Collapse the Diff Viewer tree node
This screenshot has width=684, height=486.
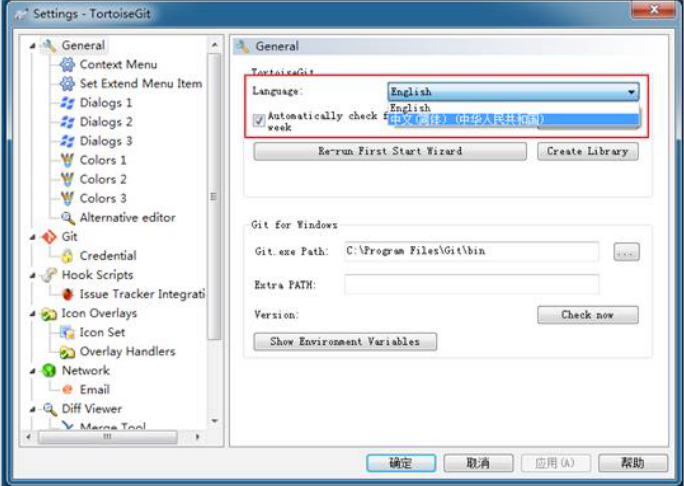point(33,409)
